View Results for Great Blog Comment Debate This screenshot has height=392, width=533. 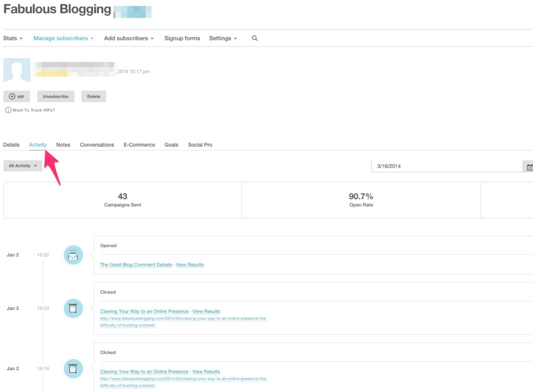(189, 265)
